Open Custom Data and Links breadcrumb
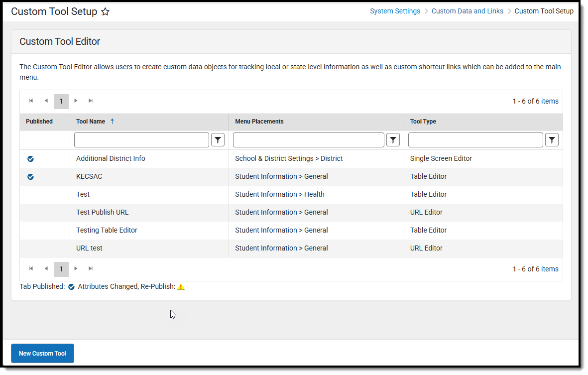Screen dimensions: 588x375 tap(467, 11)
